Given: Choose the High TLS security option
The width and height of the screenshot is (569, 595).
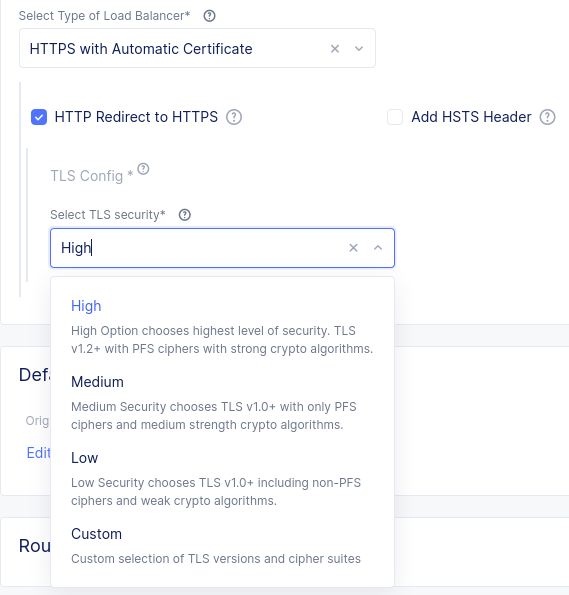Looking at the screenshot, I should tap(222, 326).
